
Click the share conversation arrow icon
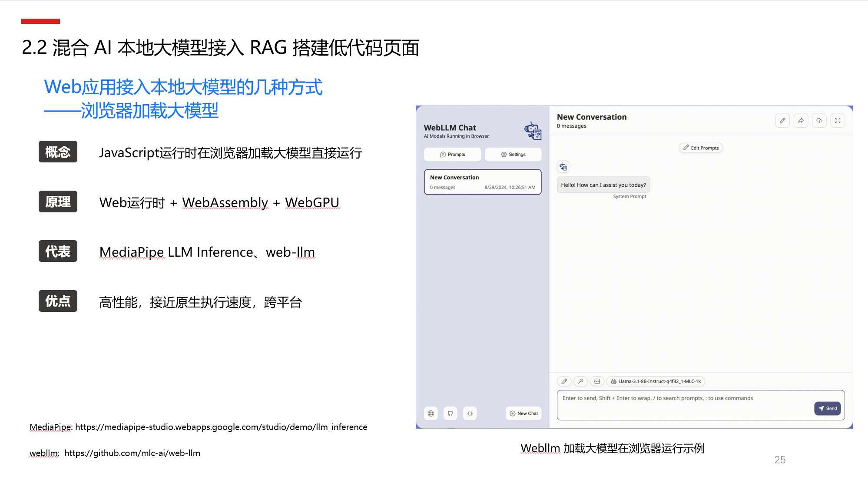(801, 121)
